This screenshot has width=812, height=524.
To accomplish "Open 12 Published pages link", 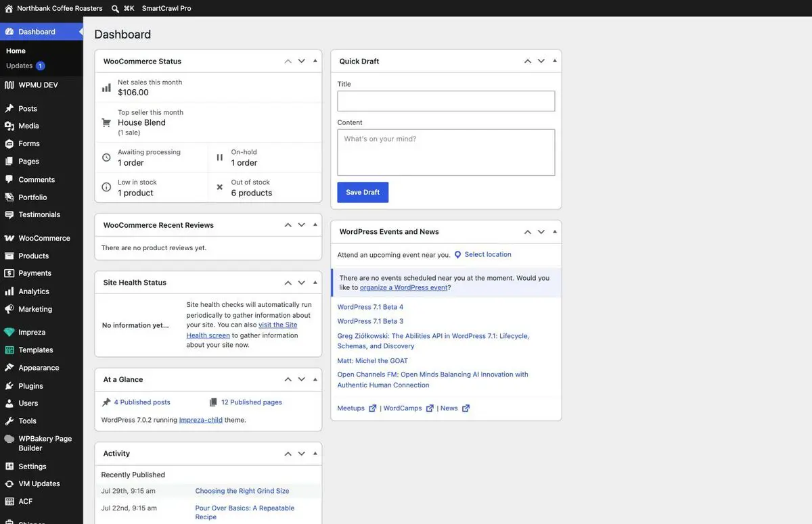I will (x=252, y=402).
